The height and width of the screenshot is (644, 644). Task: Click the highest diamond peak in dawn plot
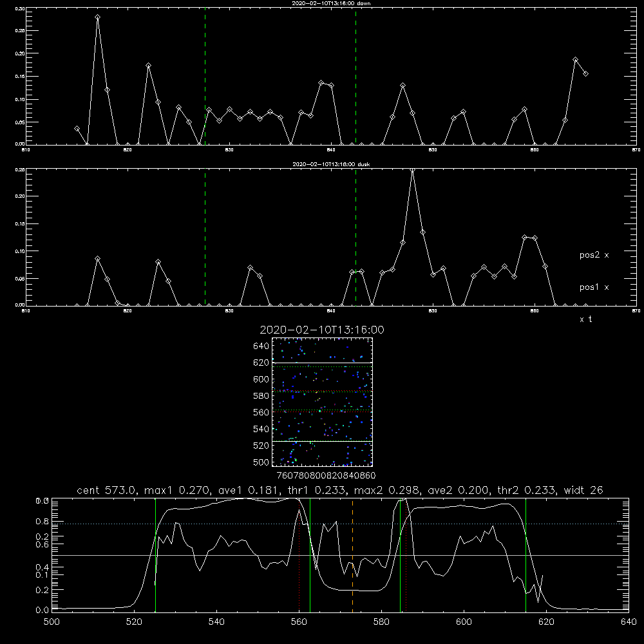(97, 17)
